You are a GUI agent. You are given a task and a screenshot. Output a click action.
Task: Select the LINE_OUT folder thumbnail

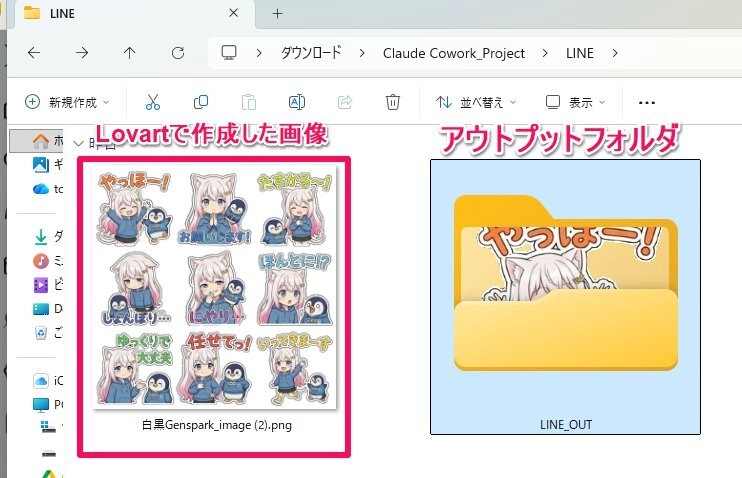point(565,282)
